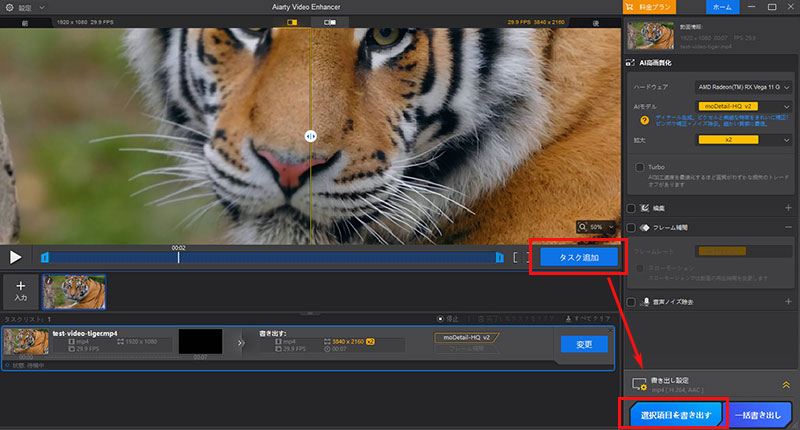Select the test-video-tiger.mp4 task thumbnail

click(26, 342)
